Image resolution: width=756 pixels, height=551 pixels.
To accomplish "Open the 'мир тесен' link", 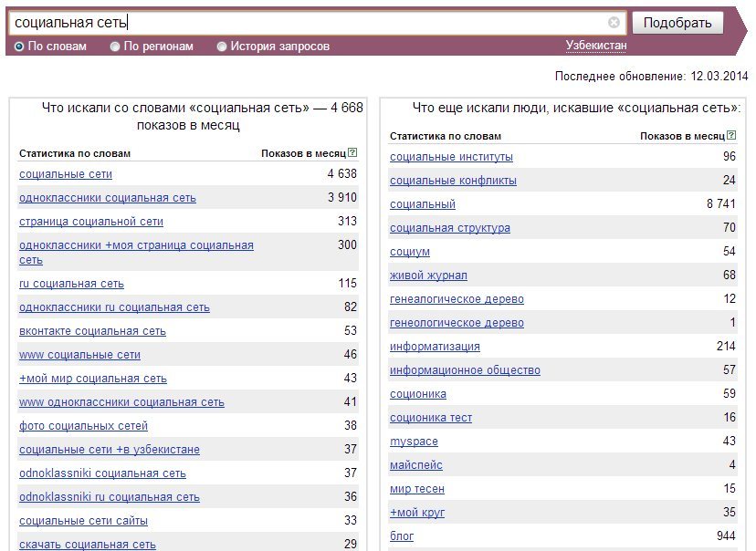I will click(417, 488).
